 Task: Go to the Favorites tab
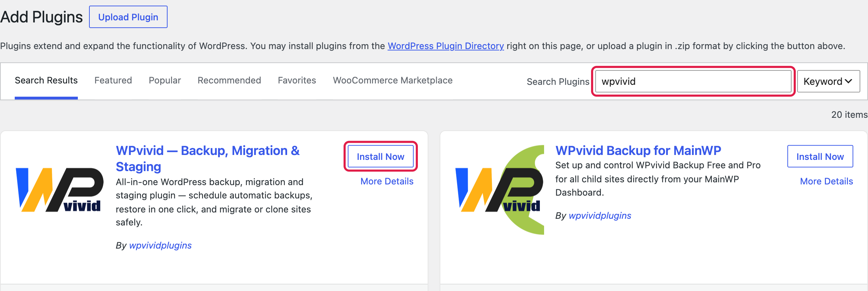(297, 80)
